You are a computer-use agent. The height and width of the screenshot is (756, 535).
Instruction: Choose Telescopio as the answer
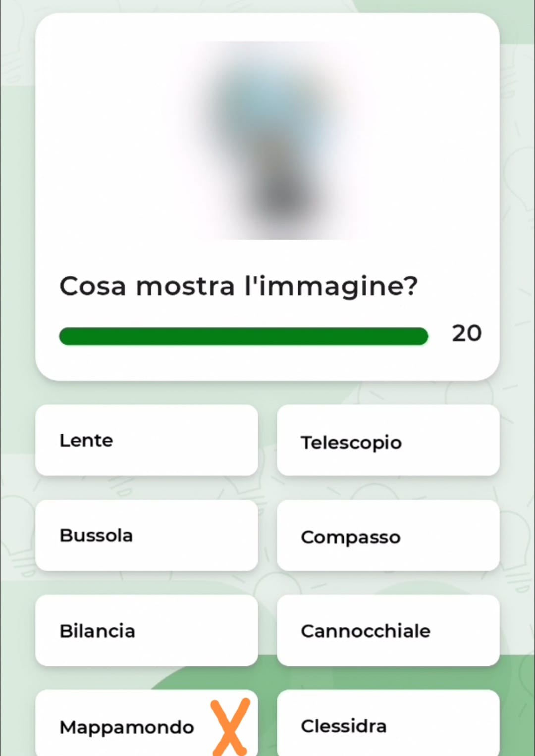pyautogui.click(x=388, y=440)
